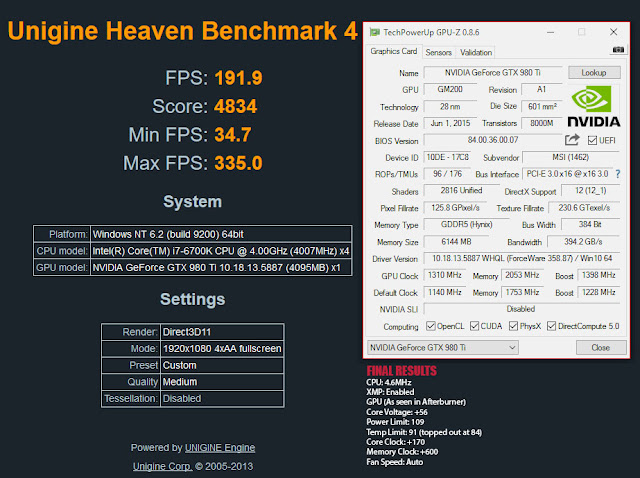
Task: Click the Memory Size field 6144 MB
Action: (x=456, y=242)
